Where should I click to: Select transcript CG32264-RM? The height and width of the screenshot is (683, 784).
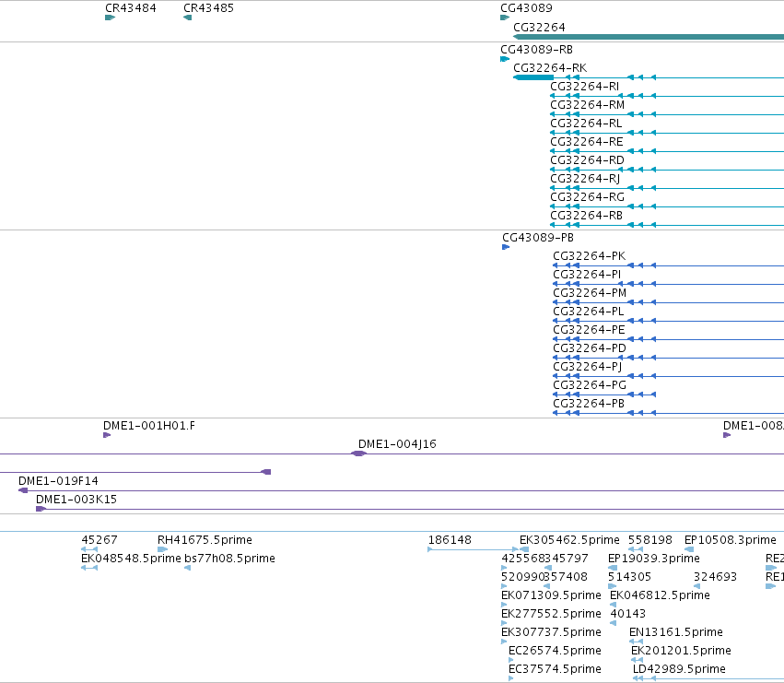click(587, 105)
